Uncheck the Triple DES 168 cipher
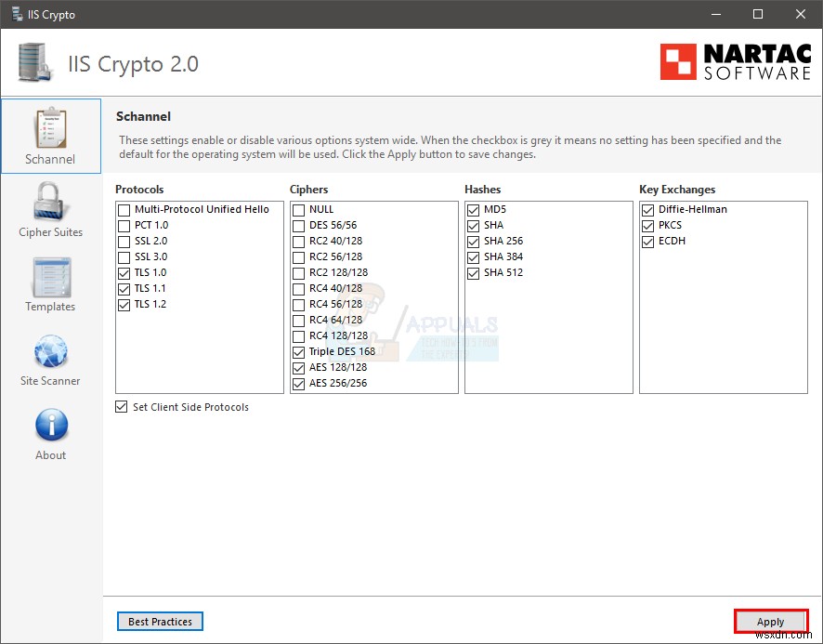The width and height of the screenshot is (823, 644). (298, 351)
